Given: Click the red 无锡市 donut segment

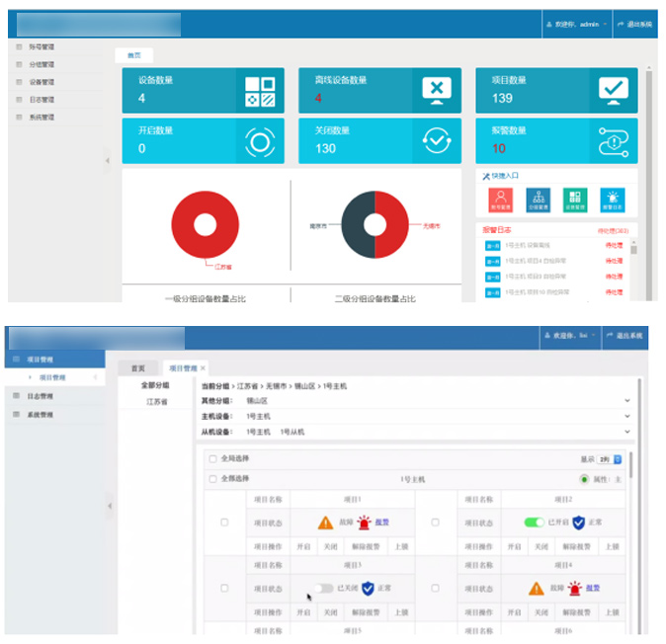Looking at the screenshot, I should click(x=397, y=224).
